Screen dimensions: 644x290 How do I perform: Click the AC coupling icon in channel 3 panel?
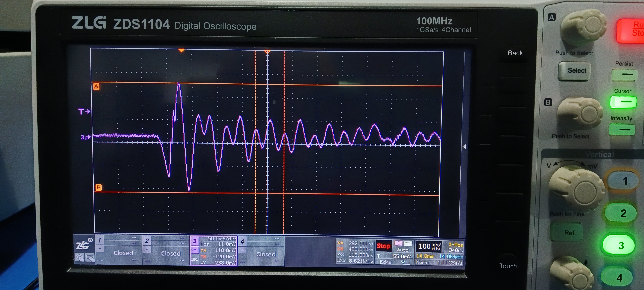[x=194, y=250]
